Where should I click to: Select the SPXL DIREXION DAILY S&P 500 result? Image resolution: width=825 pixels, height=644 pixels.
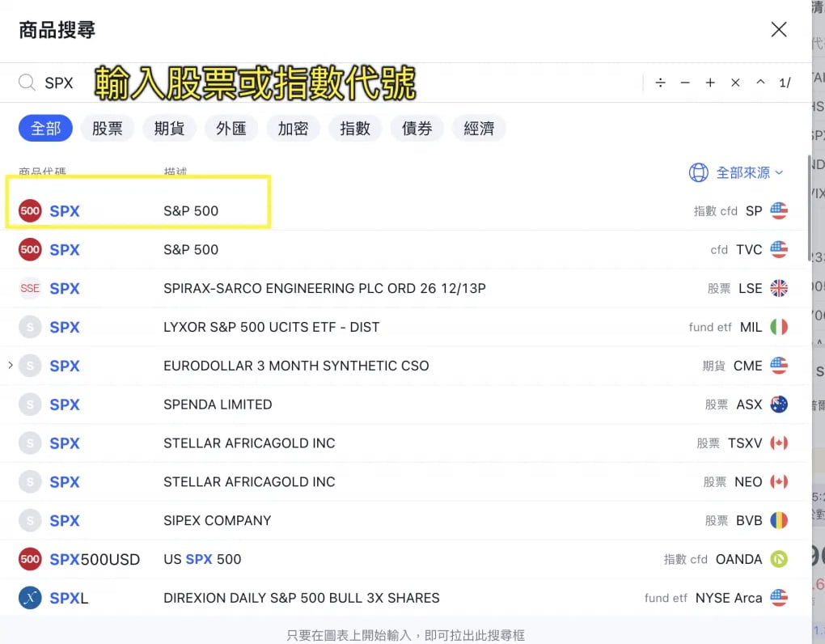(x=243, y=598)
